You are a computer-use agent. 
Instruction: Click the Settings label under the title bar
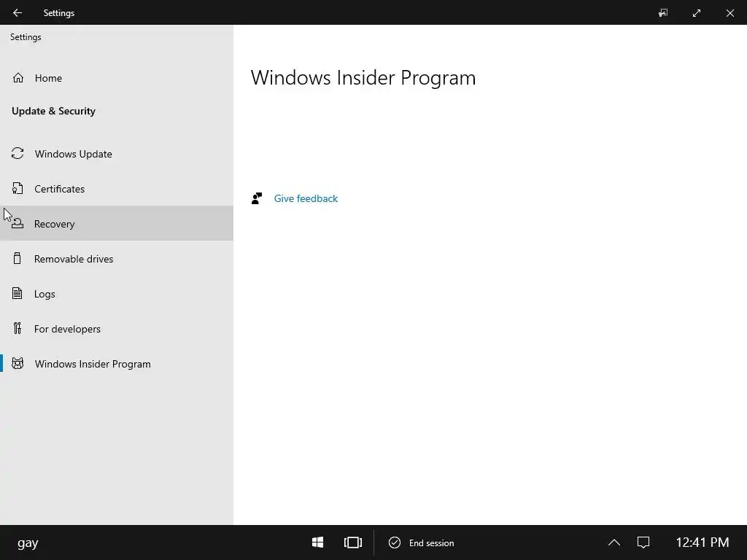pyautogui.click(x=26, y=37)
